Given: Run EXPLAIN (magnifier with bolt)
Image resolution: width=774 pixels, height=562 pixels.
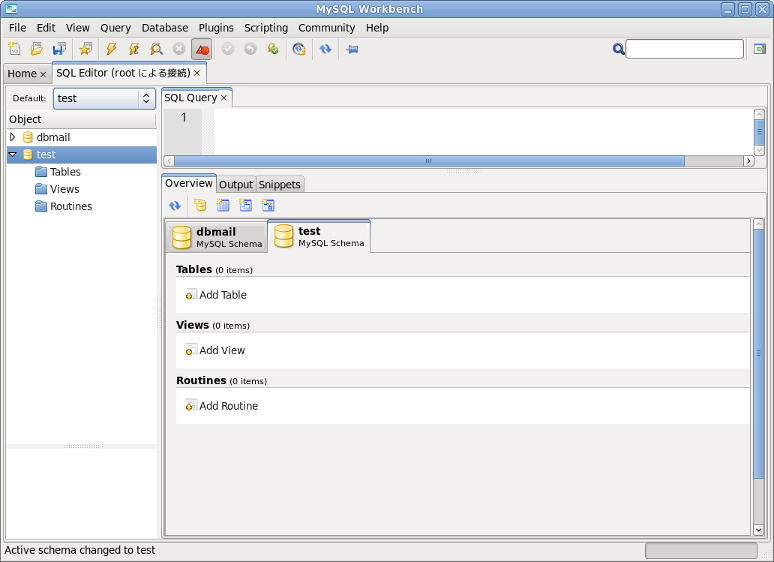Looking at the screenshot, I should tap(156, 49).
